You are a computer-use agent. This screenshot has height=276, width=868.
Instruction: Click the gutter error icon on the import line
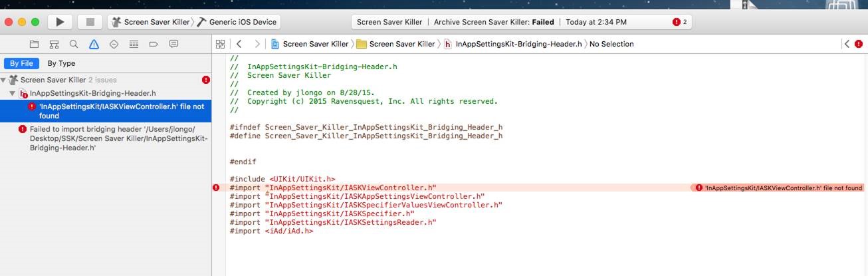pyautogui.click(x=215, y=188)
